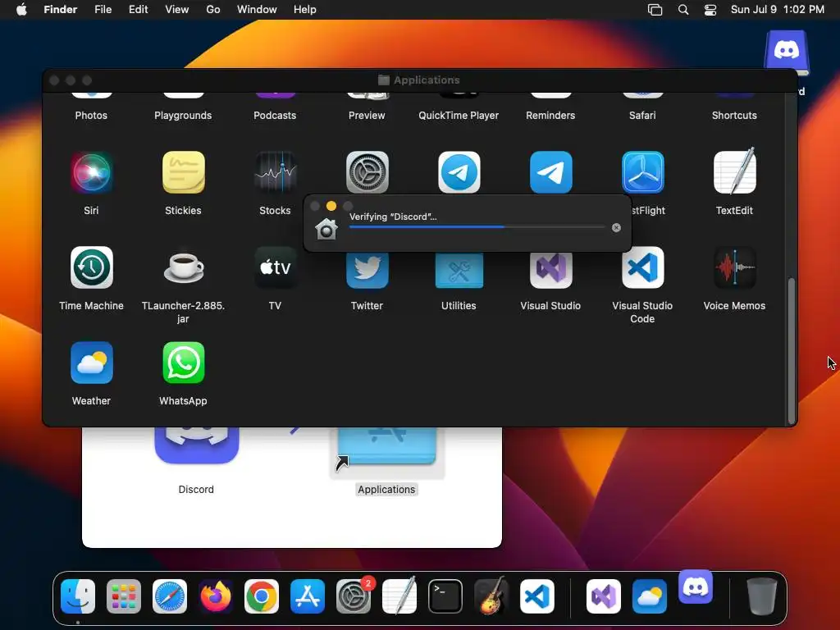Open the Go menu

(213, 9)
